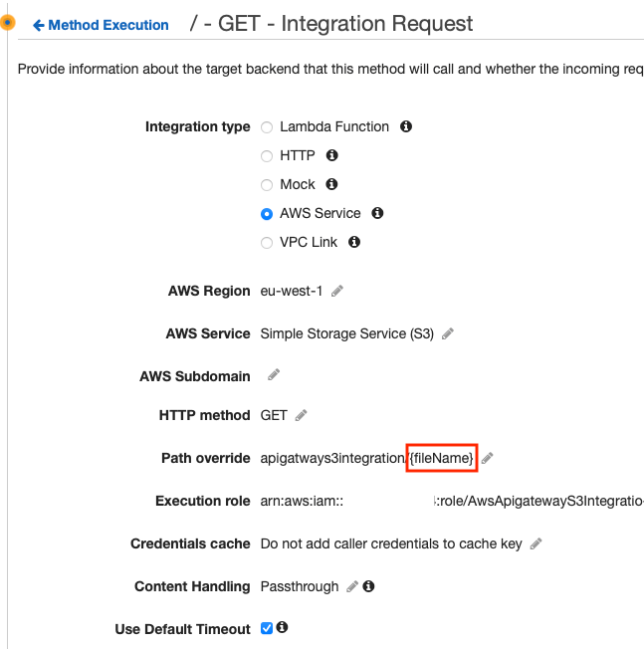Click pencil icon next to Simple Storage Service

click(x=448, y=334)
